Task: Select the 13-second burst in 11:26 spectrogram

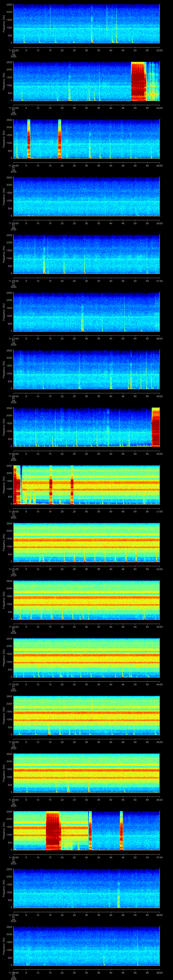Action: click(44, 261)
